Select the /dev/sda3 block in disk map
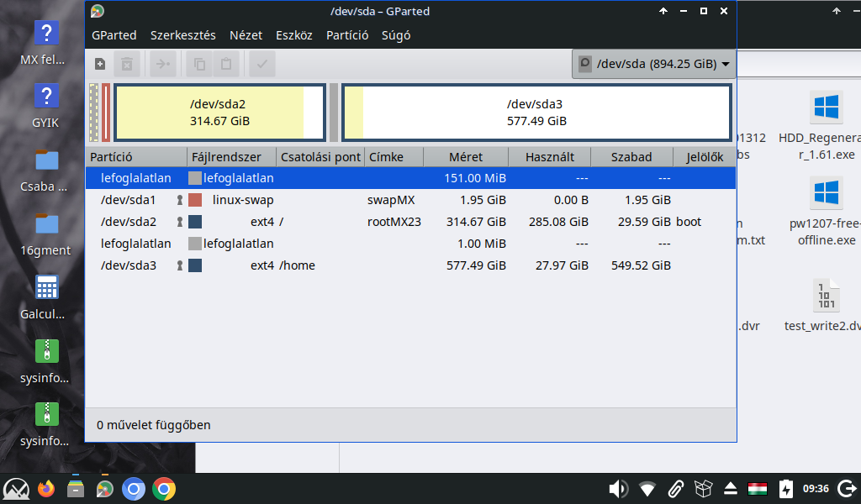Image resolution: width=861 pixels, height=504 pixels. coord(536,113)
